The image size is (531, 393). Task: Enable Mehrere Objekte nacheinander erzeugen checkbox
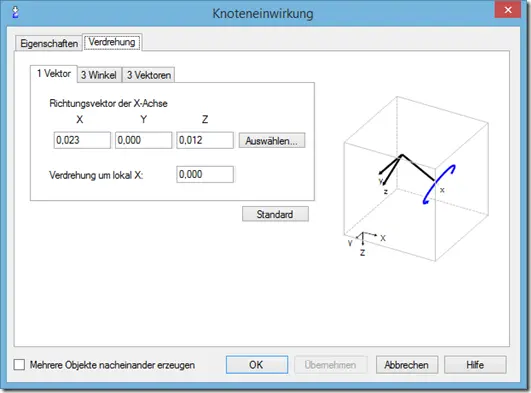19,365
